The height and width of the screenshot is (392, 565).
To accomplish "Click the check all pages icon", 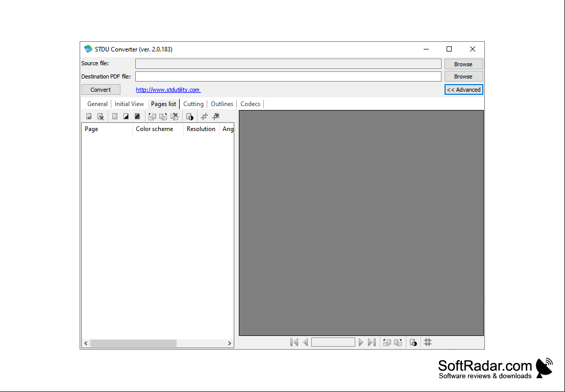I will (89, 116).
